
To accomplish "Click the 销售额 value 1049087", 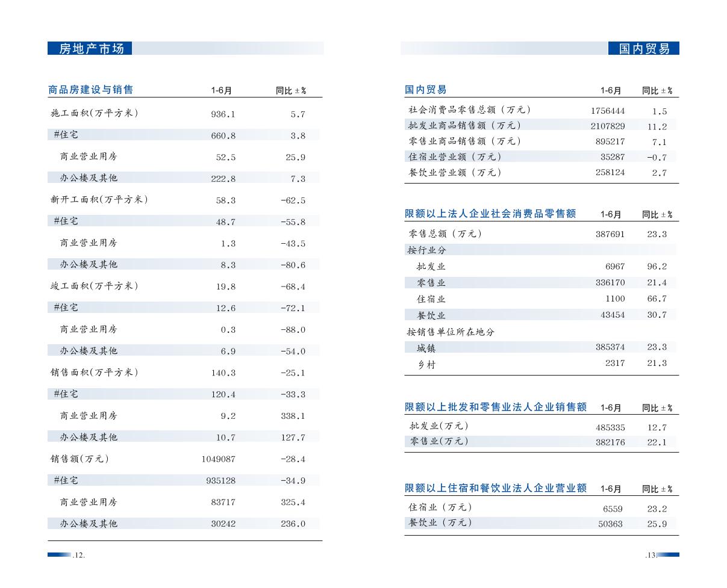I will coord(218,459).
